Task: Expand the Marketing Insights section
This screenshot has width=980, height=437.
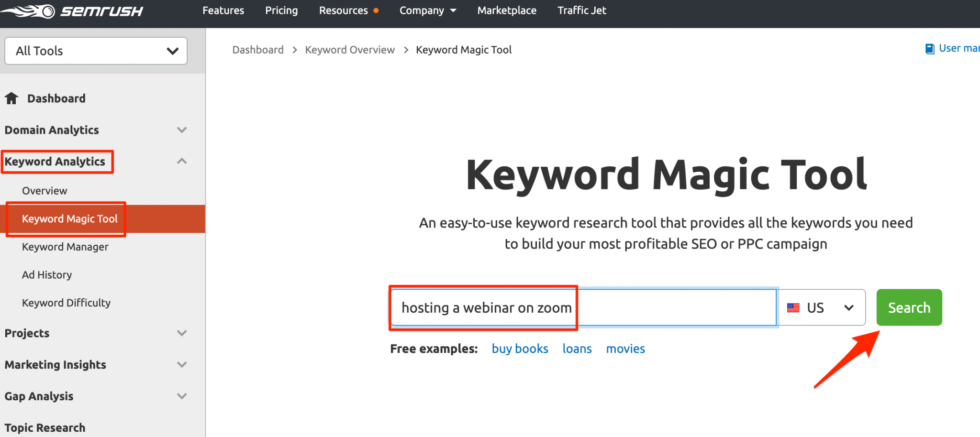Action: (182, 365)
